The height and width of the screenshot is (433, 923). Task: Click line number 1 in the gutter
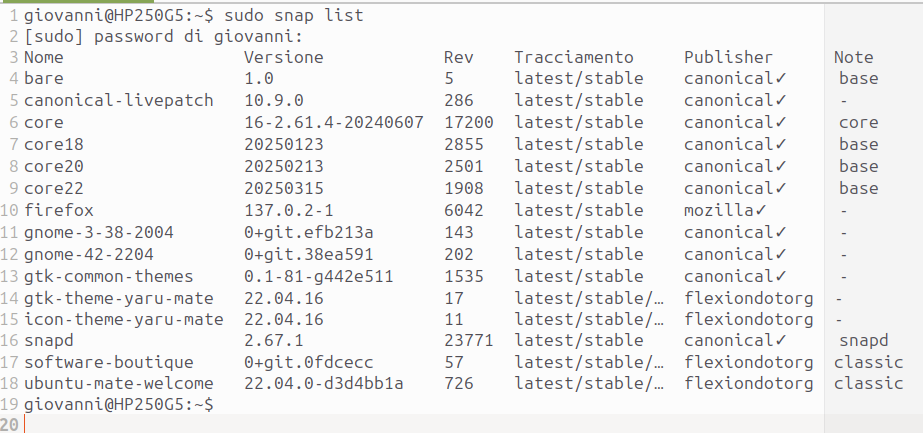click(x=14, y=15)
